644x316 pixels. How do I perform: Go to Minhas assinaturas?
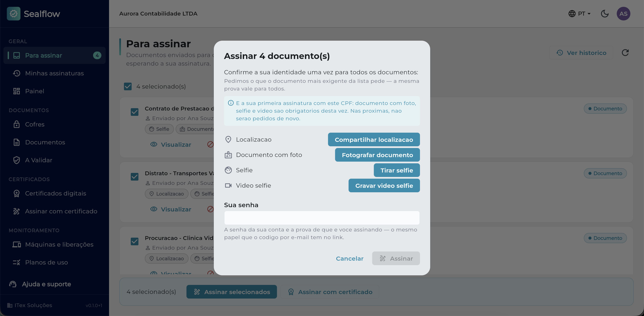coord(55,73)
